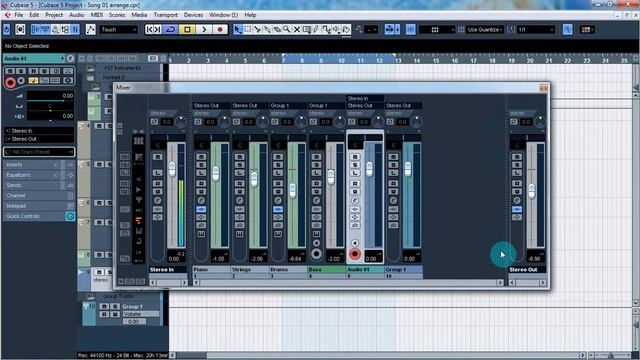The image size is (640, 360).
Task: Click the toolbar Record button
Action: [220, 29]
